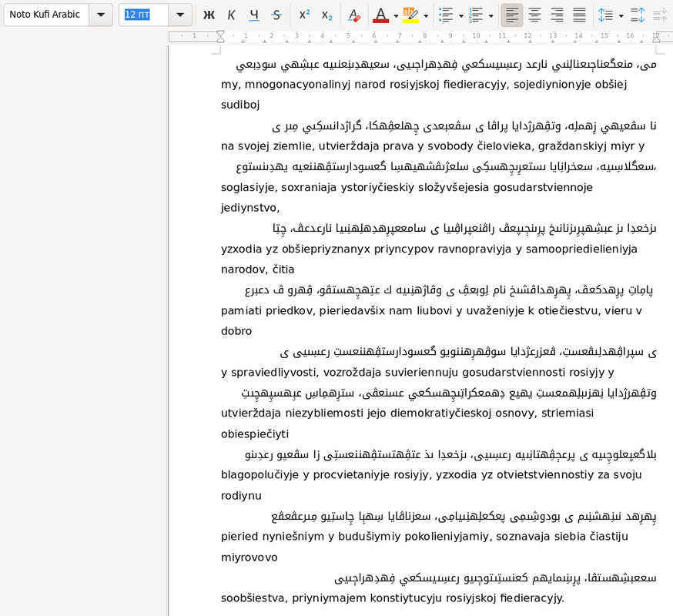Click the word 'mnogonacyonalinyj' in the text

tap(297, 85)
